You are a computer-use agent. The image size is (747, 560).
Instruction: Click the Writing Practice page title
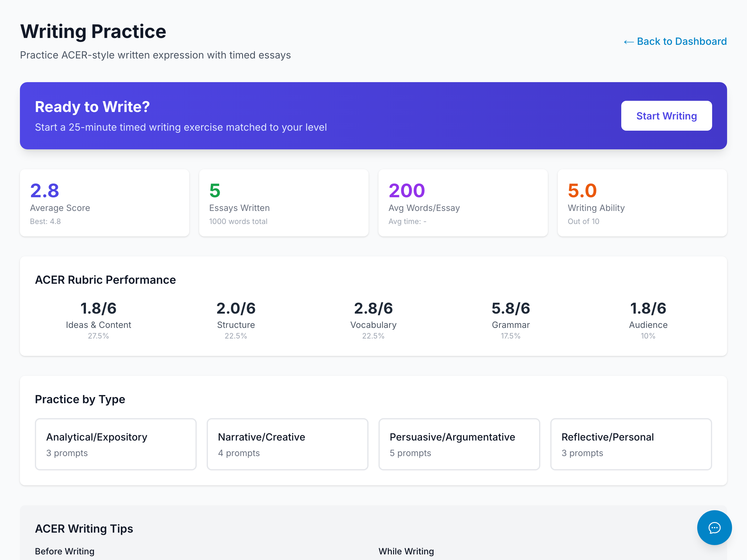(93, 31)
